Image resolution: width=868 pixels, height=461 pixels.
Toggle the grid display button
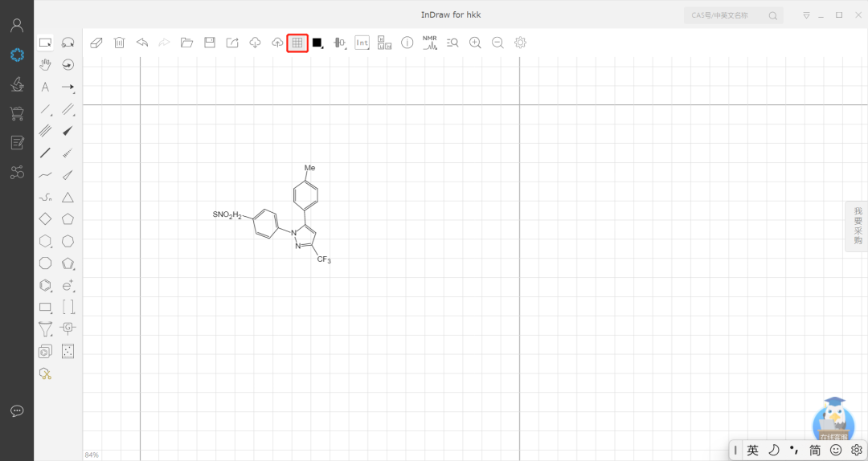[297, 43]
